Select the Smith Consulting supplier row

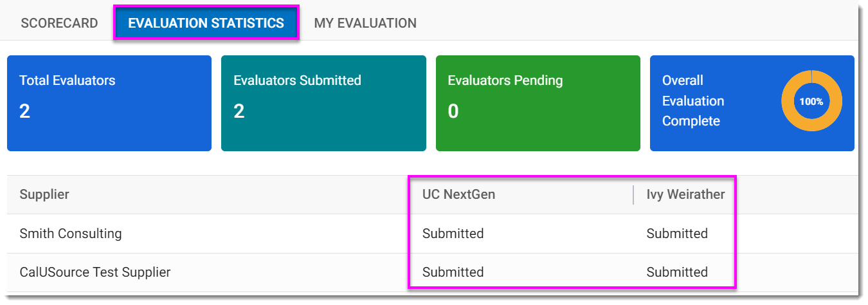click(x=71, y=234)
